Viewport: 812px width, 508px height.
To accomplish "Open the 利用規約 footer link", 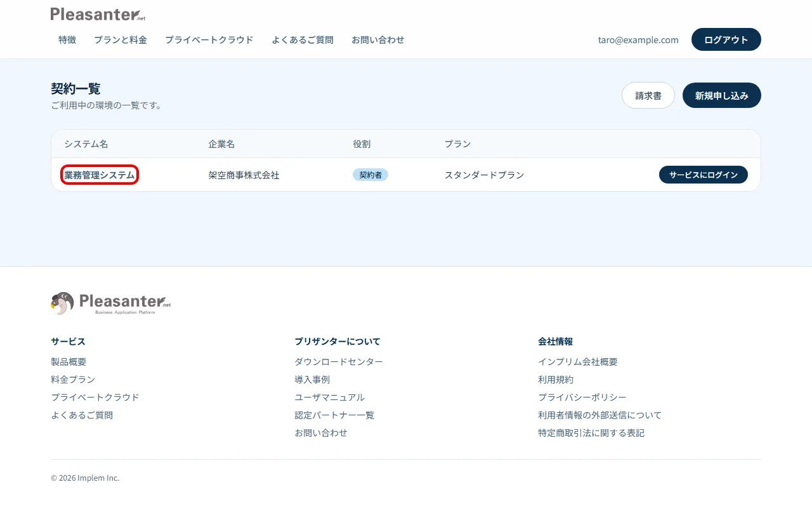I will (x=556, y=380).
